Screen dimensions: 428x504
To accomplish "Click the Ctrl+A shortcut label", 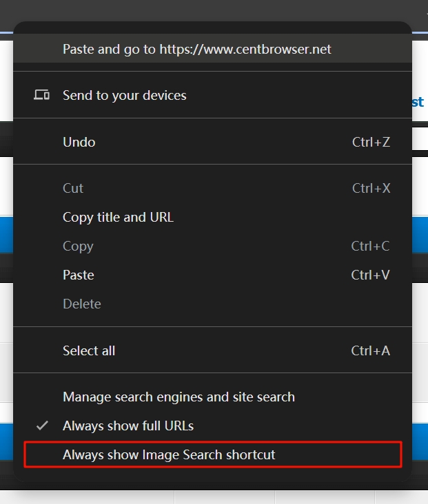I will [370, 350].
